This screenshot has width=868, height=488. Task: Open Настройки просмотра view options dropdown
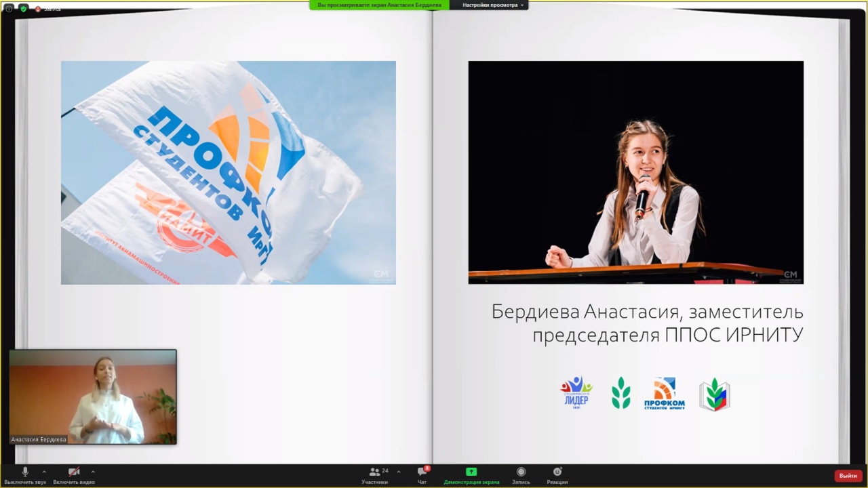pos(493,5)
